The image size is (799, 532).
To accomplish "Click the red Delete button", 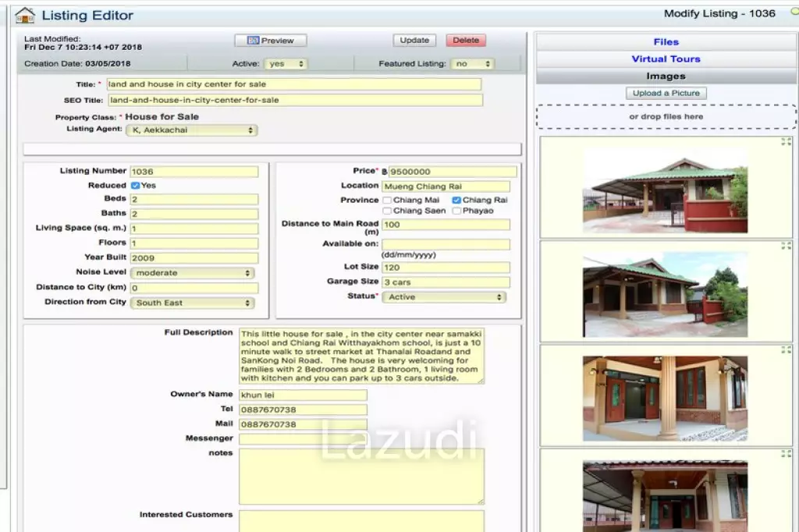I will [x=466, y=41].
